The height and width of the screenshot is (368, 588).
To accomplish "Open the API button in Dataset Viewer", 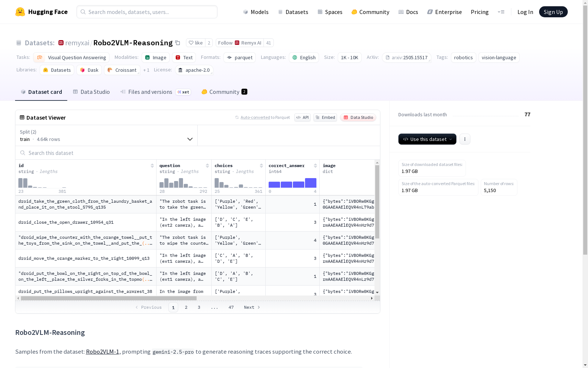I will (302, 117).
